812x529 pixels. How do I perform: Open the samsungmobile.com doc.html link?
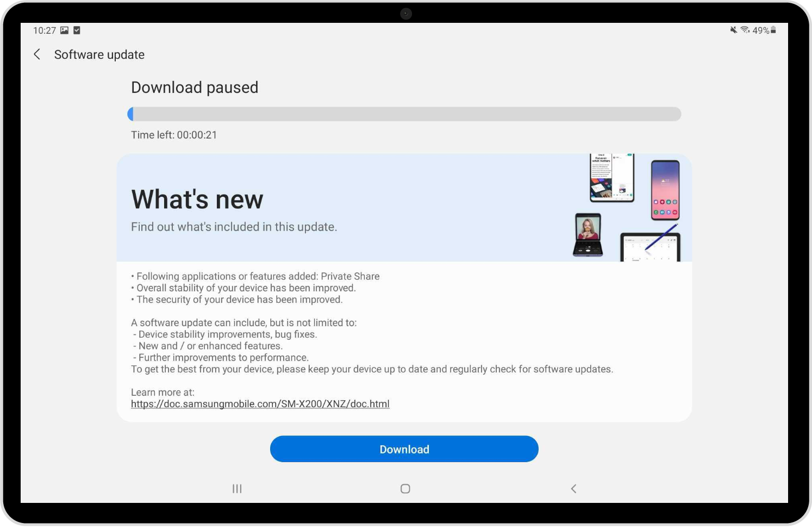coord(260,404)
